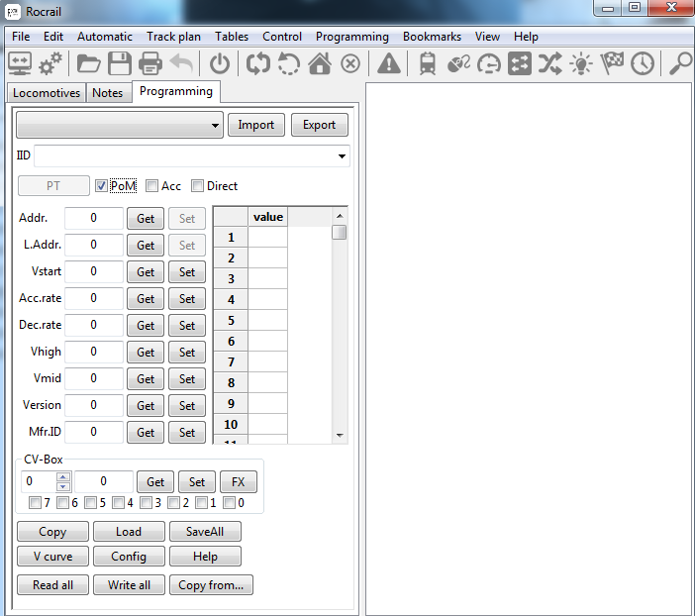The width and height of the screenshot is (695, 616).
Task: Click the FX button in CV-Box
Action: point(239,482)
